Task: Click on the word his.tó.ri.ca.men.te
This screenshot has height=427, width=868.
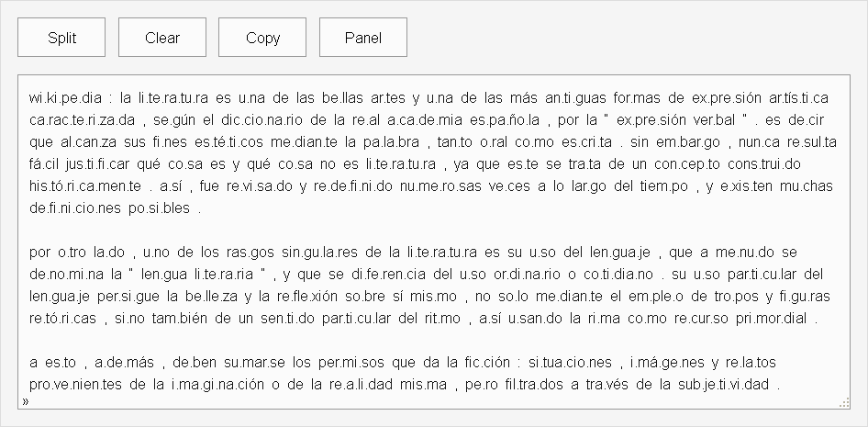Action: [85, 186]
